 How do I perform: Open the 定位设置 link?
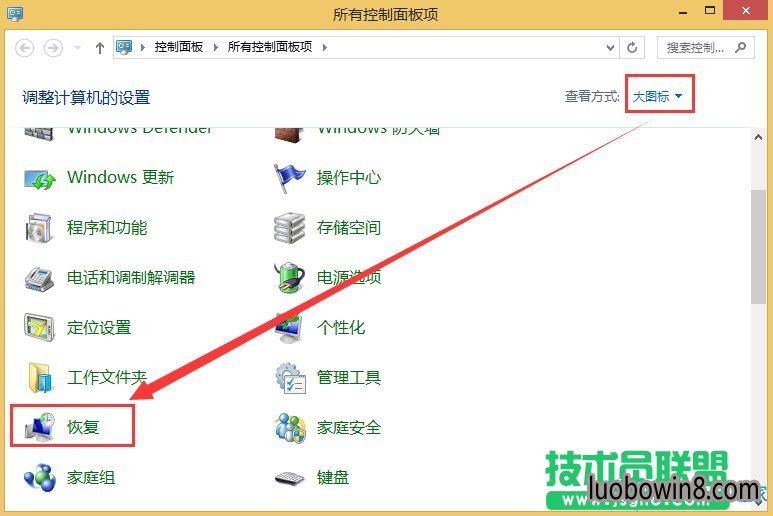(99, 328)
